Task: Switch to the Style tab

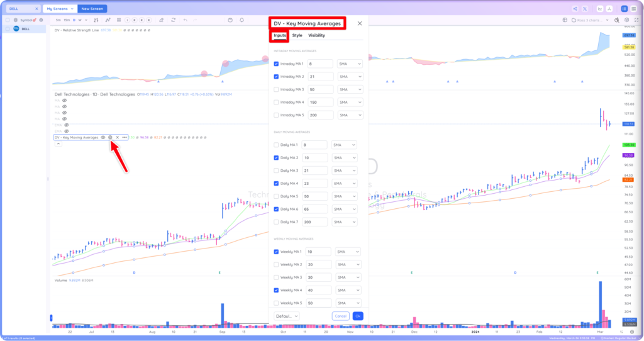Action: click(297, 35)
